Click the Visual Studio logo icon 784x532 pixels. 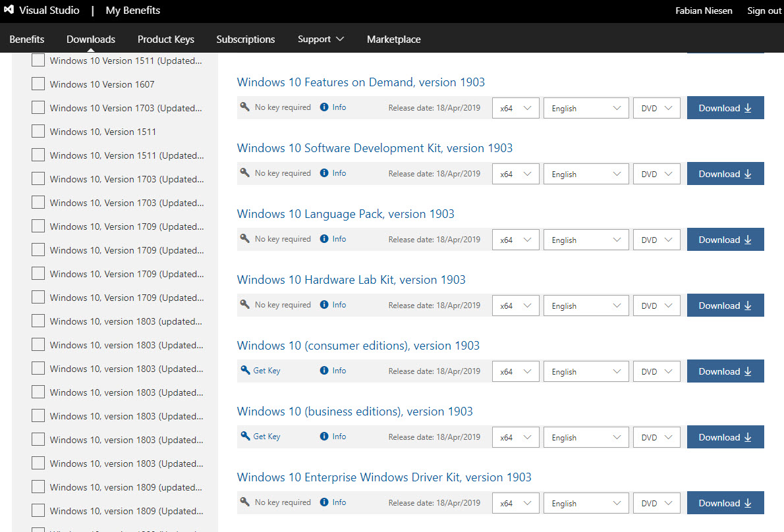[x=9, y=9]
